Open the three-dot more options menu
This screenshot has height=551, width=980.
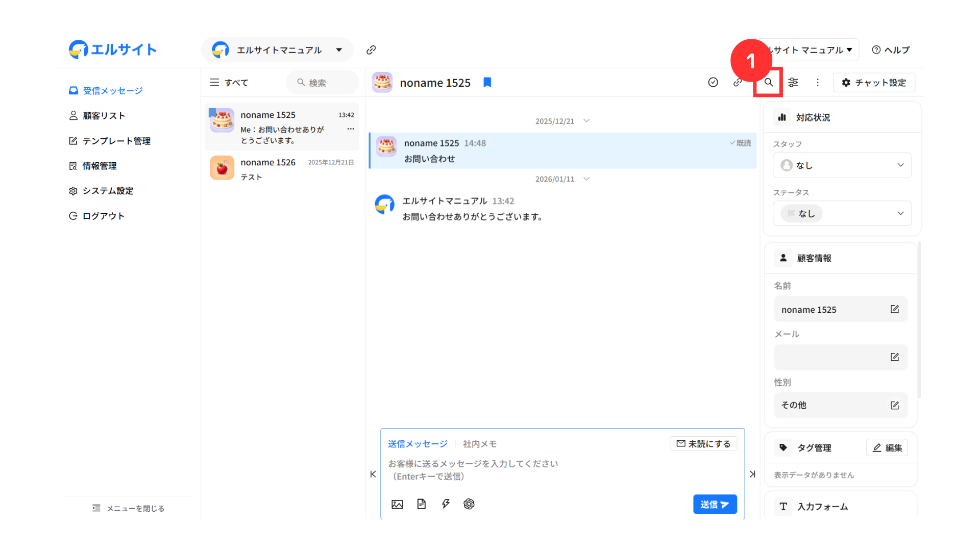[x=818, y=83]
